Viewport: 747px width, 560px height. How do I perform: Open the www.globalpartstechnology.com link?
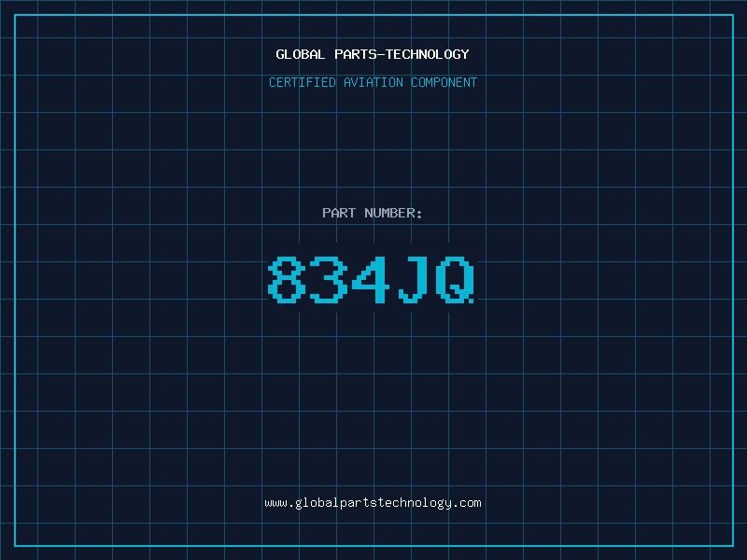click(x=373, y=503)
